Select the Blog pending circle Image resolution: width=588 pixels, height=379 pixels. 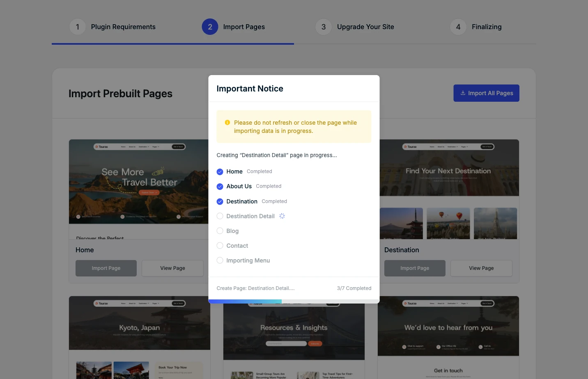click(x=220, y=231)
